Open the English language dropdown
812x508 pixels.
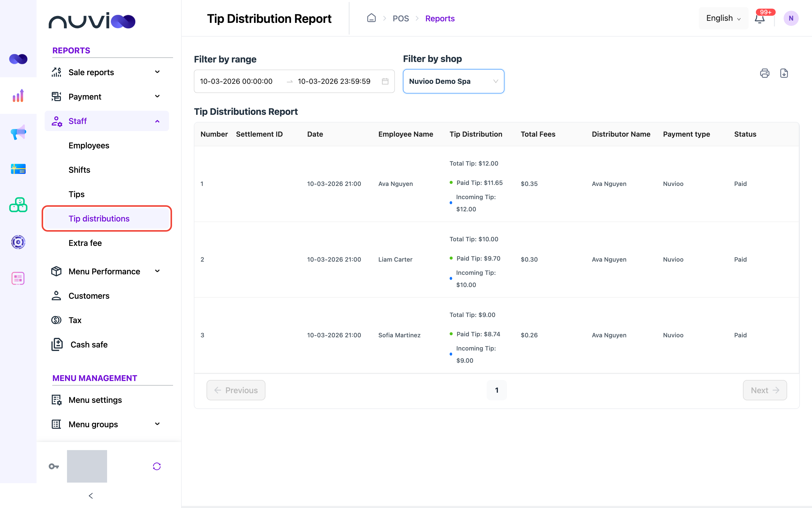click(723, 18)
